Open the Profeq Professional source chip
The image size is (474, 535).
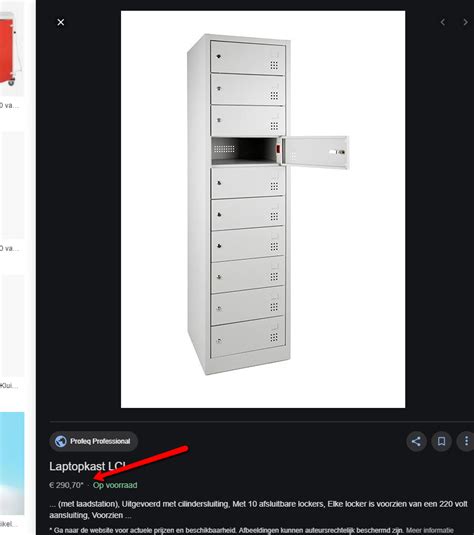[x=94, y=441]
